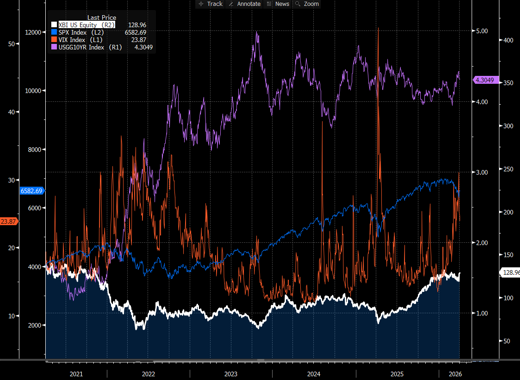Enable the Track button label
Viewport: 520px width, 381px height.
[x=215, y=4]
